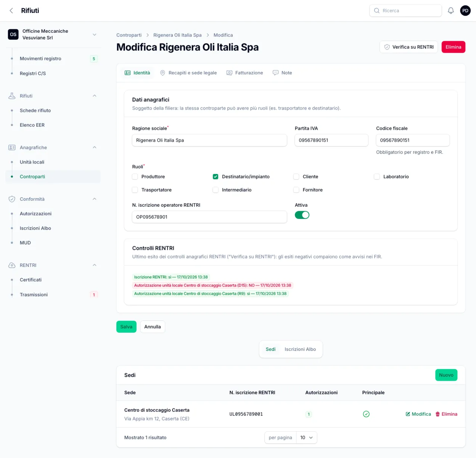Click the authorizations count badge 1
The image size is (476, 458).
point(309,414)
